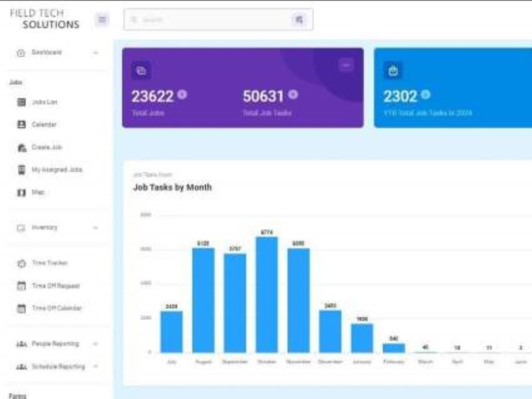Open Time Off Request page
This screenshot has width=532, height=399.
[56, 286]
